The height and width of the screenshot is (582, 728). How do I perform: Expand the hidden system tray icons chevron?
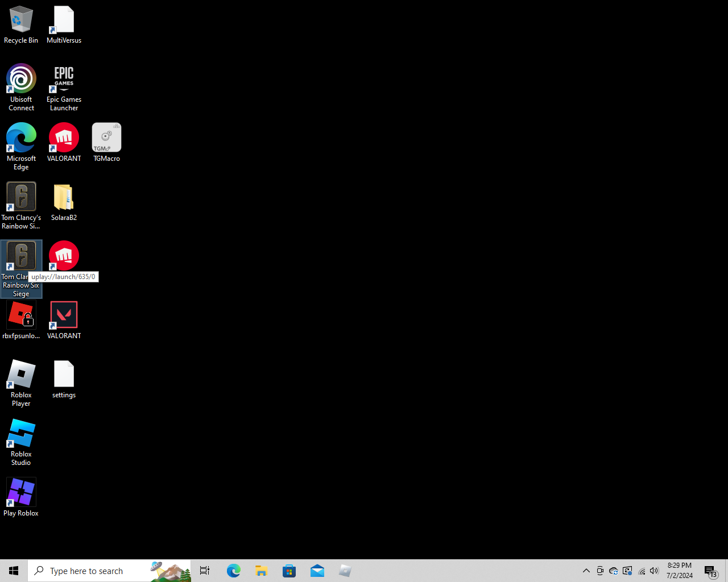[586, 571]
